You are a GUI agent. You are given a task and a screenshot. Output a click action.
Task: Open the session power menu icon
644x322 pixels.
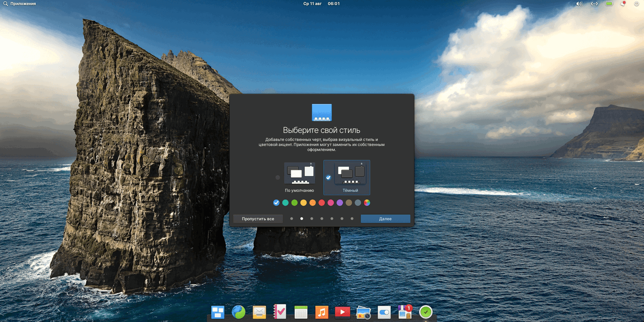pyautogui.click(x=637, y=3)
